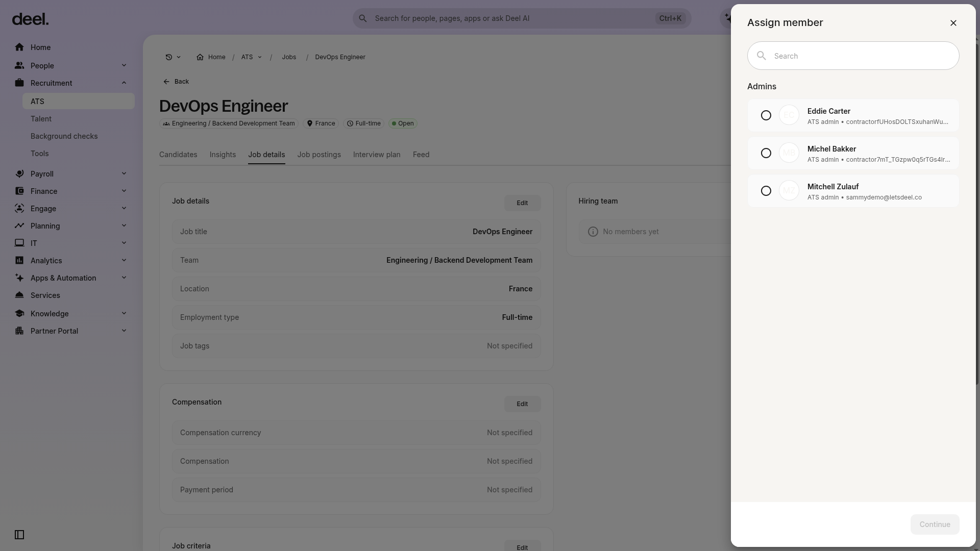
Task: Switch to the Interview plan tab
Action: (377, 155)
